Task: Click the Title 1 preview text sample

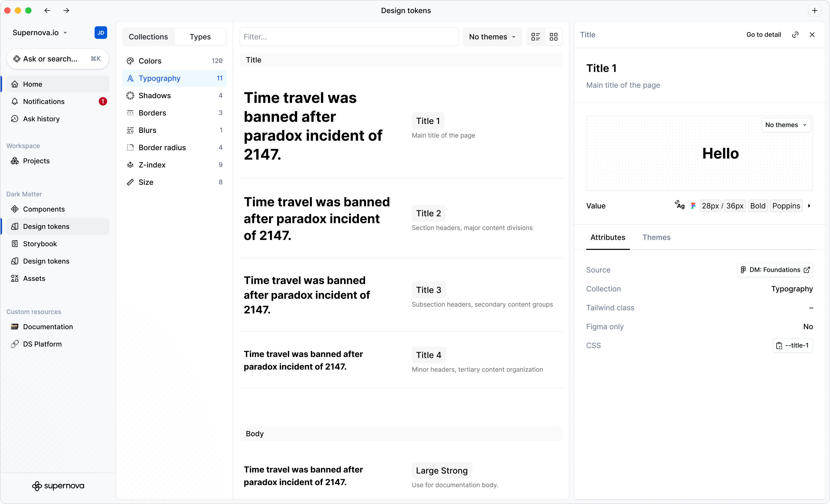Action: pyautogui.click(x=313, y=126)
